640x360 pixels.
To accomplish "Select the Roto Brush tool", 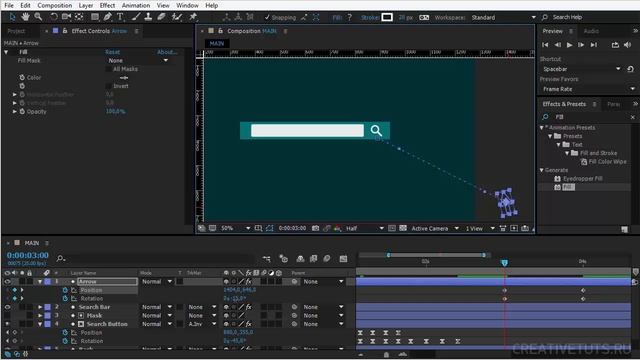I will coord(177,17).
